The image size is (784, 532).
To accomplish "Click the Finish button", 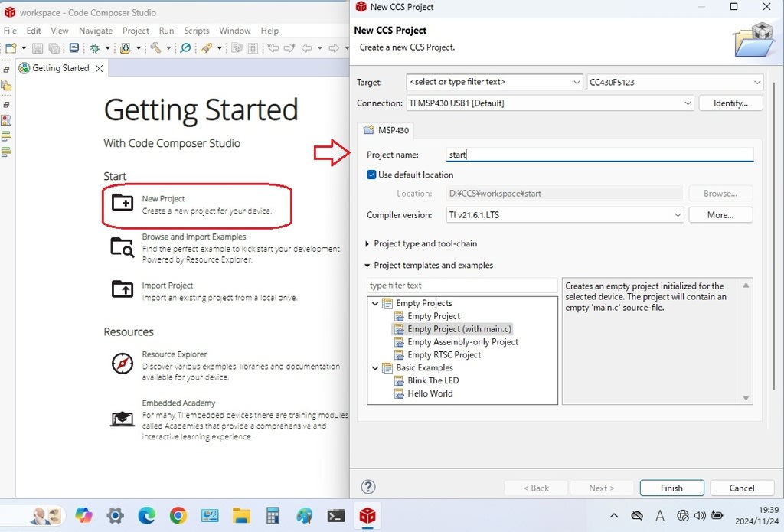I will point(671,488).
